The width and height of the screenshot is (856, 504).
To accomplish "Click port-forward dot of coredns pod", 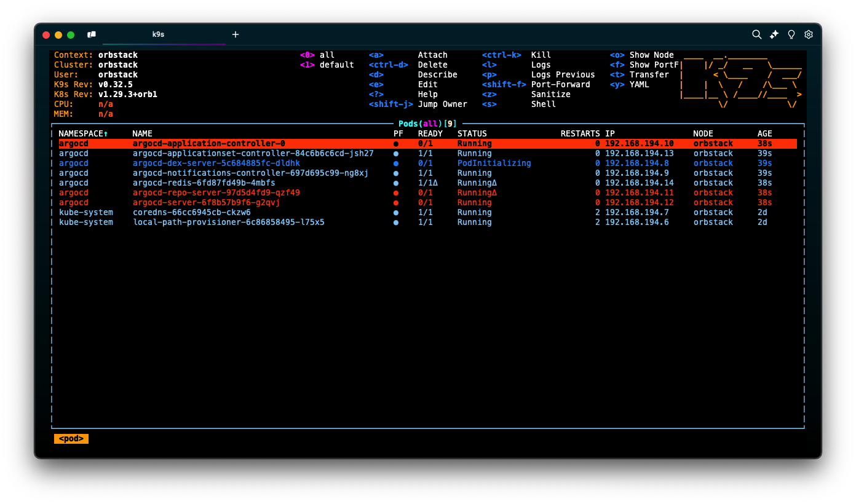I will [396, 213].
